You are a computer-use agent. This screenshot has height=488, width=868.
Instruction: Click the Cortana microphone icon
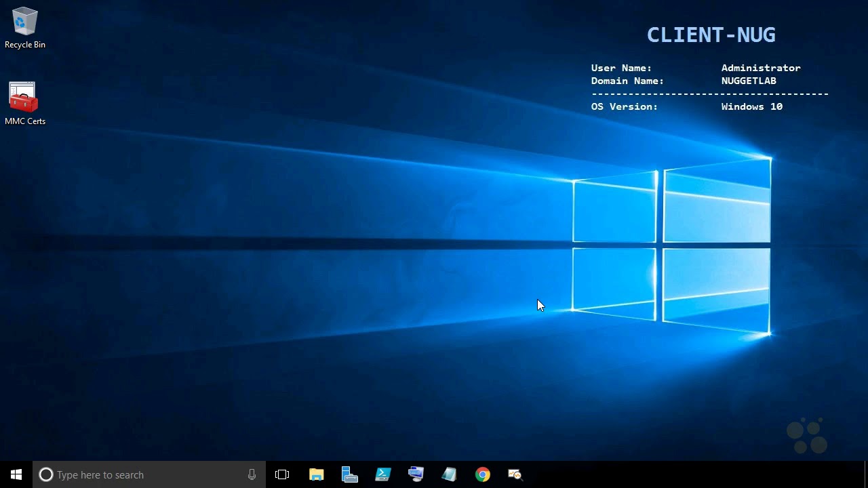252,474
